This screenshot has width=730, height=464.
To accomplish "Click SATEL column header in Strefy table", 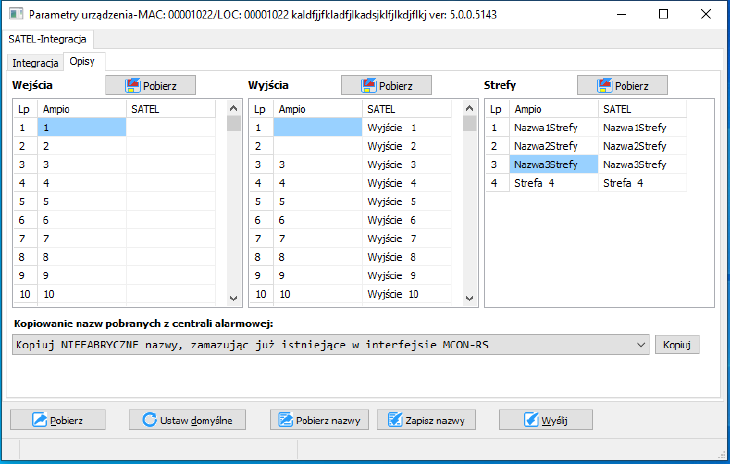I will pos(642,109).
